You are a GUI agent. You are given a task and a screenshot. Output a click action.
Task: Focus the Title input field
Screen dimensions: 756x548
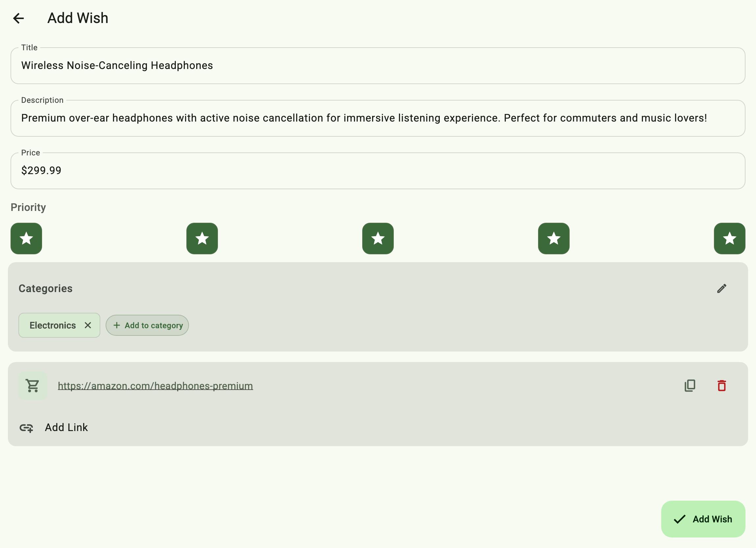[x=378, y=66]
